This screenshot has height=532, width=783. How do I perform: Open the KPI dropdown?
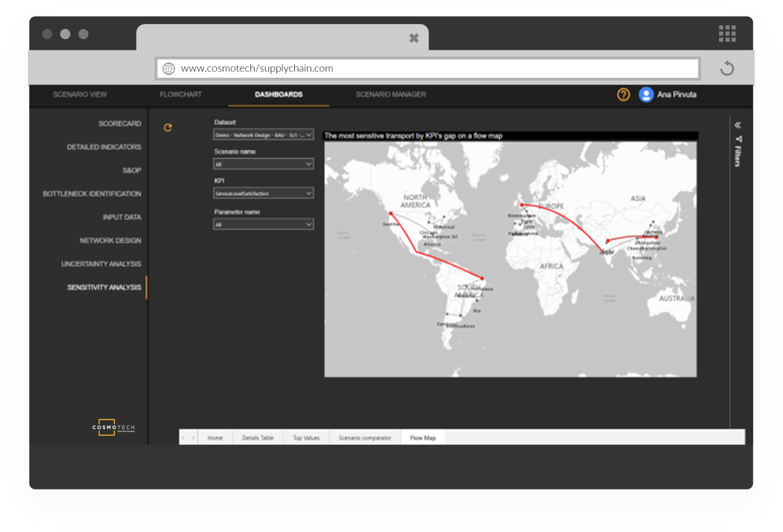pos(263,193)
